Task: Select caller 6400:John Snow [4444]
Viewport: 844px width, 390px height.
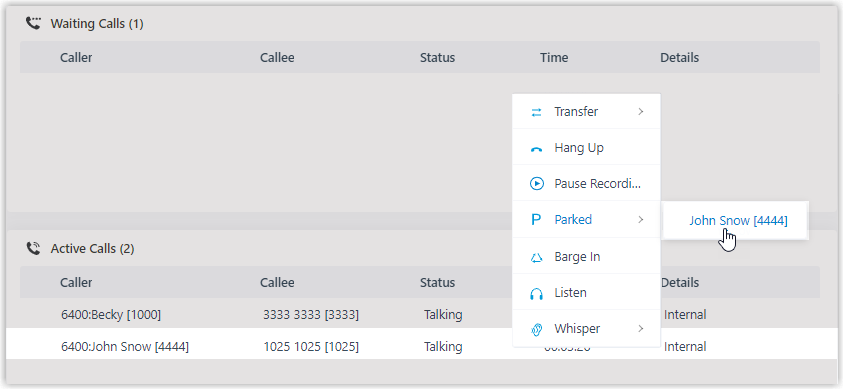Action: coord(125,346)
